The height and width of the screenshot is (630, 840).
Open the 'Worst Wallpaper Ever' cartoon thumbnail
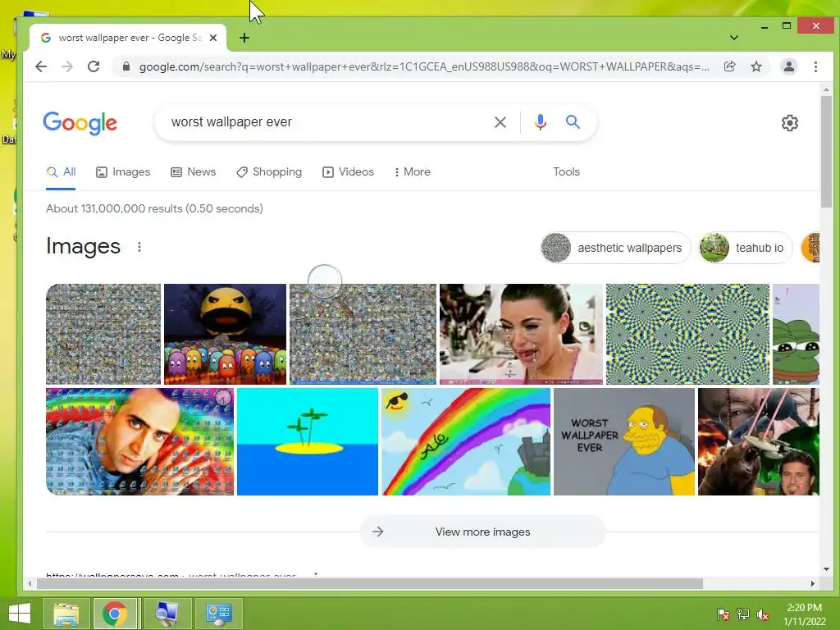tap(624, 441)
